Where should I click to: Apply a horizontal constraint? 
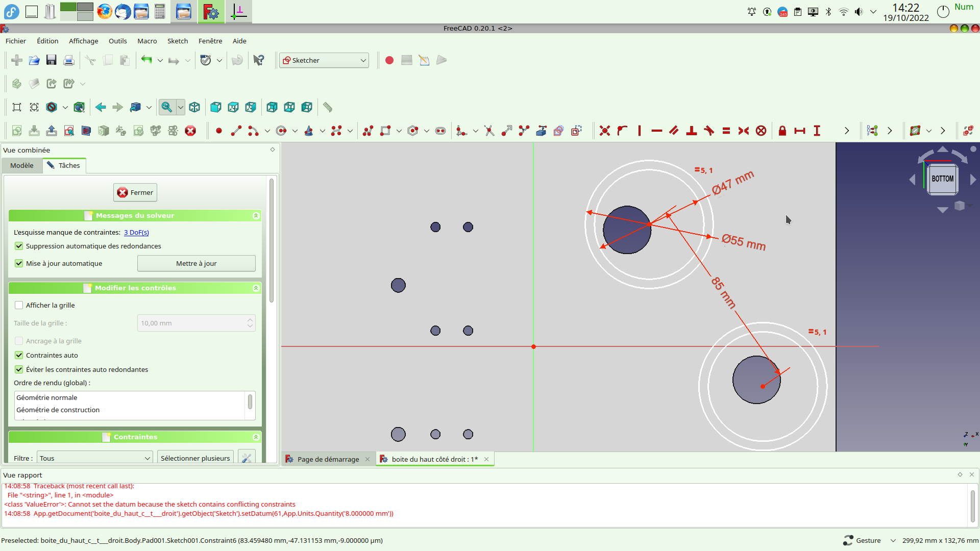pos(657,131)
